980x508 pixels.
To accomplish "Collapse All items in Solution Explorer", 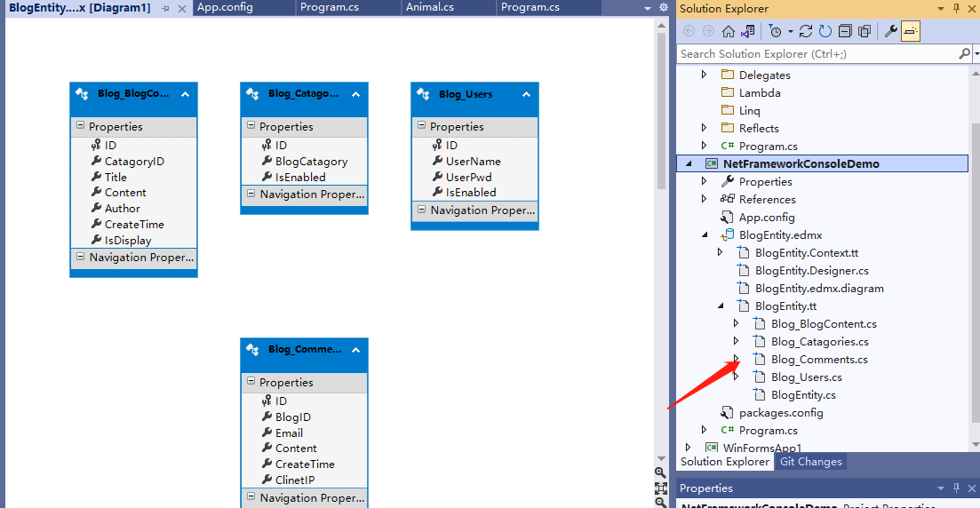I will point(845,31).
